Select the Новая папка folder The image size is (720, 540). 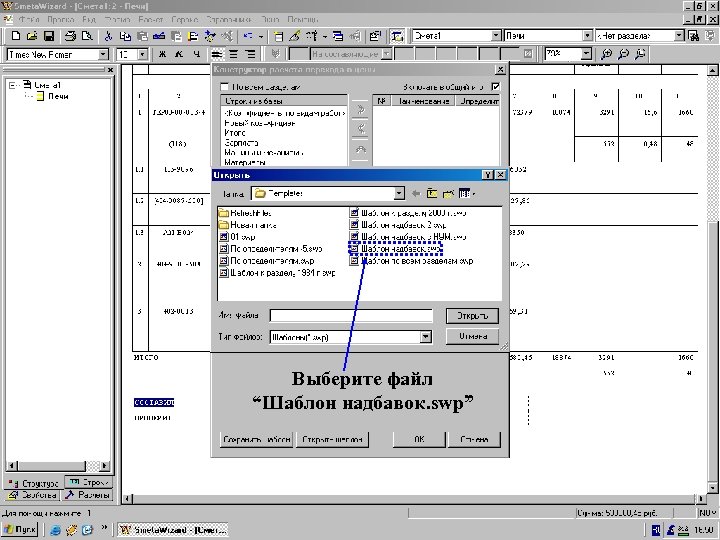point(248,225)
